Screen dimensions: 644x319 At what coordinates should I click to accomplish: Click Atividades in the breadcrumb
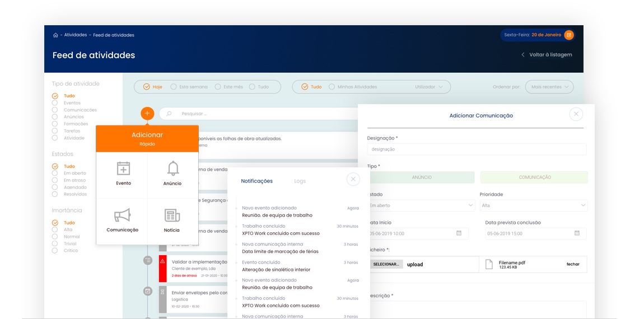click(76, 35)
